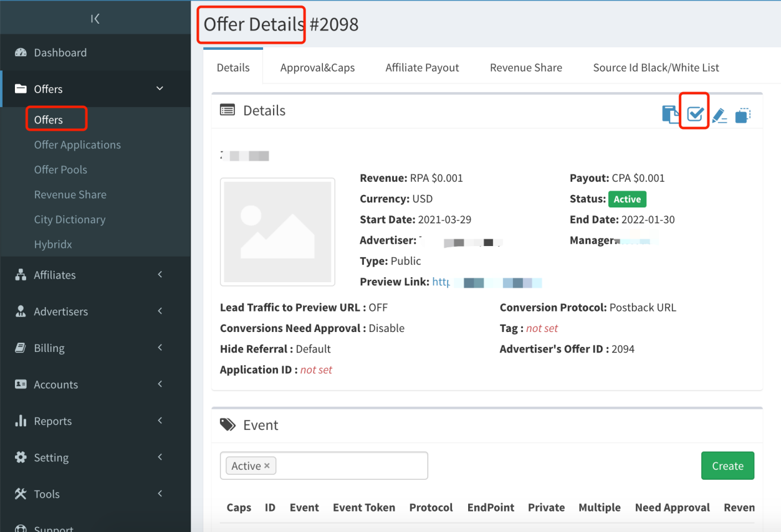This screenshot has width=781, height=532.
Task: Click the End Date 2022-01-30
Action: point(648,220)
